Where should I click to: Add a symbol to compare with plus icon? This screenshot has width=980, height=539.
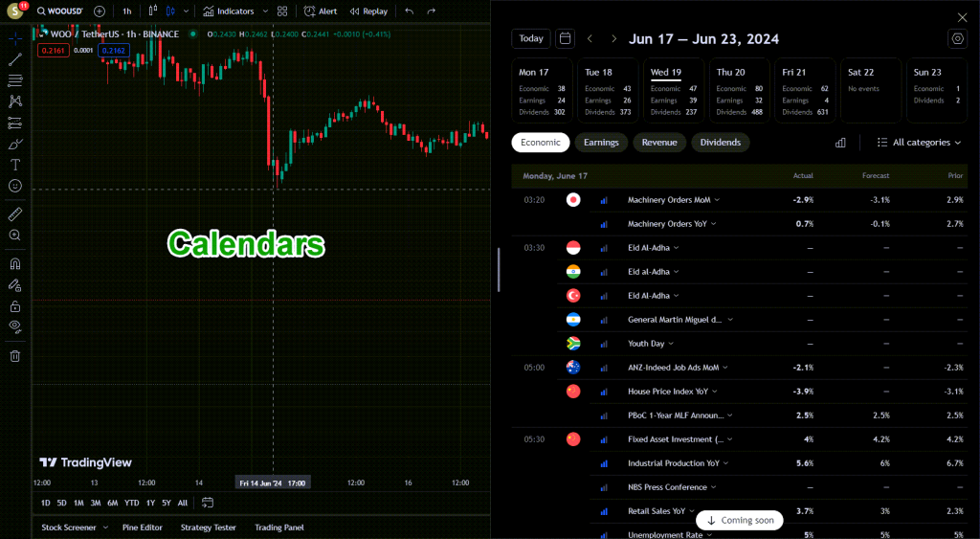point(100,11)
